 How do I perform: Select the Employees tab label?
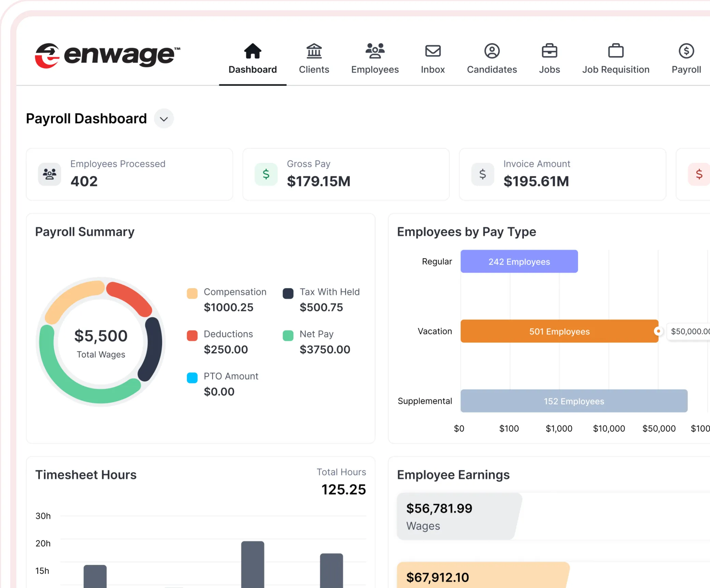click(375, 70)
